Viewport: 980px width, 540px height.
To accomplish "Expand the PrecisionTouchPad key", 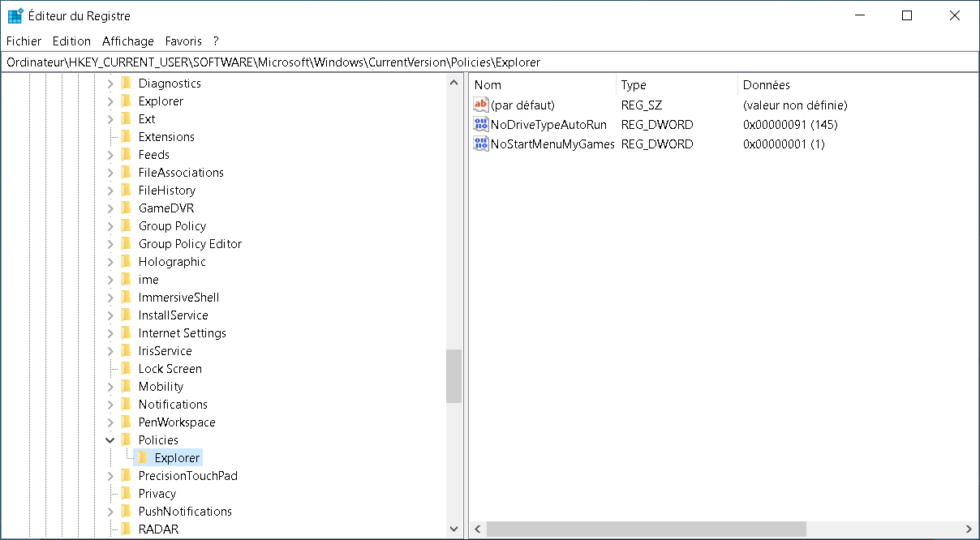I will pyautogui.click(x=110, y=476).
